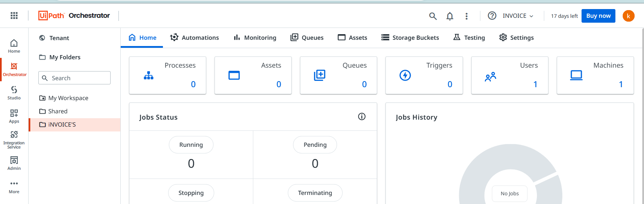Switch to the Automations tab

(194, 38)
